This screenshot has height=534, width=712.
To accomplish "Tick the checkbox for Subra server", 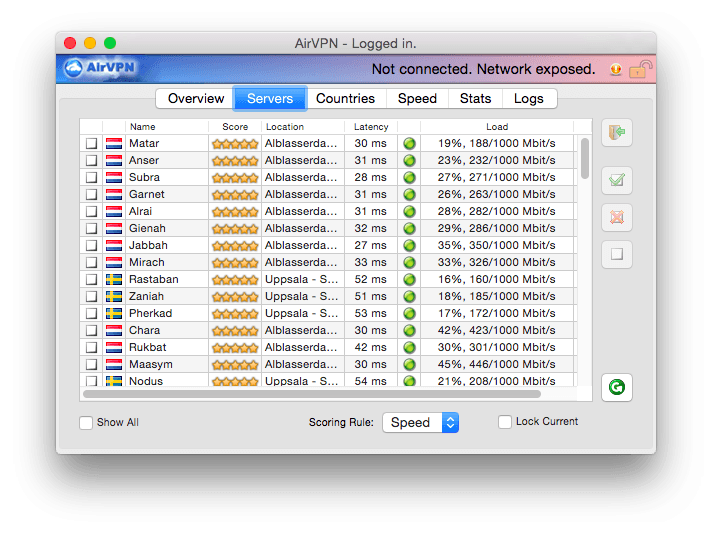I will coord(91,178).
